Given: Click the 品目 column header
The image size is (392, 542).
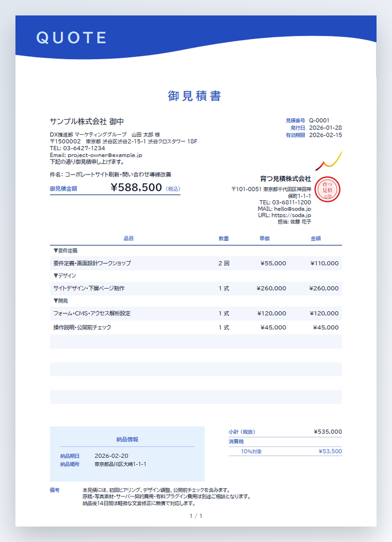Looking at the screenshot, I should click(129, 238).
